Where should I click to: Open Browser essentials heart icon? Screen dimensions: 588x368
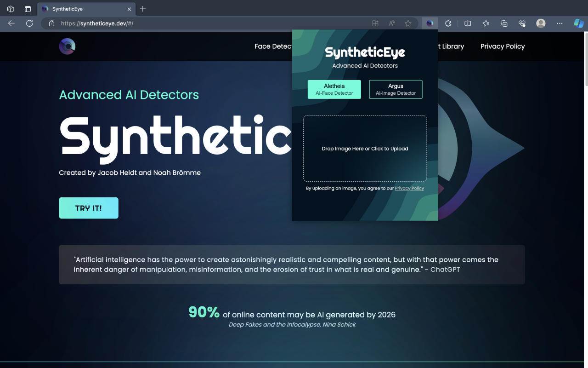click(x=522, y=23)
